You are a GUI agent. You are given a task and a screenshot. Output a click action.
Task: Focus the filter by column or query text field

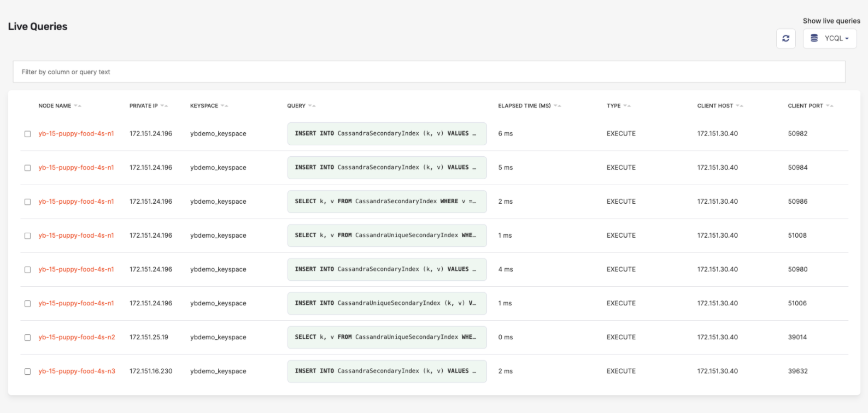point(429,72)
